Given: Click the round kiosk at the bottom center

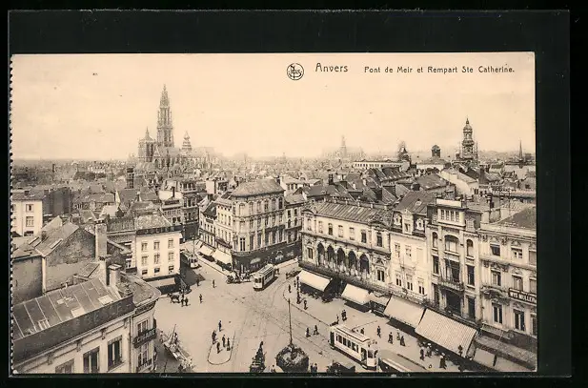Looking at the screenshot, I should [292, 357].
